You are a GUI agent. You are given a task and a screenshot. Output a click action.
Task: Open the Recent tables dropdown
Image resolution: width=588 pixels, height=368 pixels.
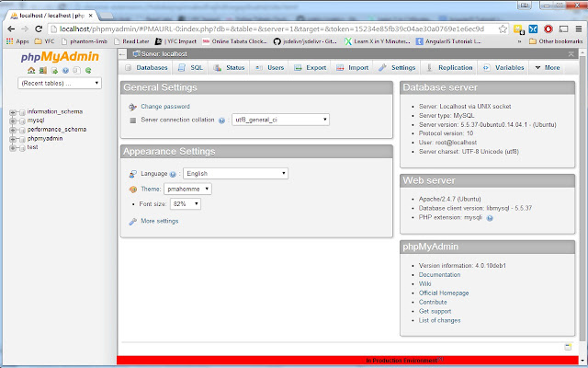click(60, 84)
